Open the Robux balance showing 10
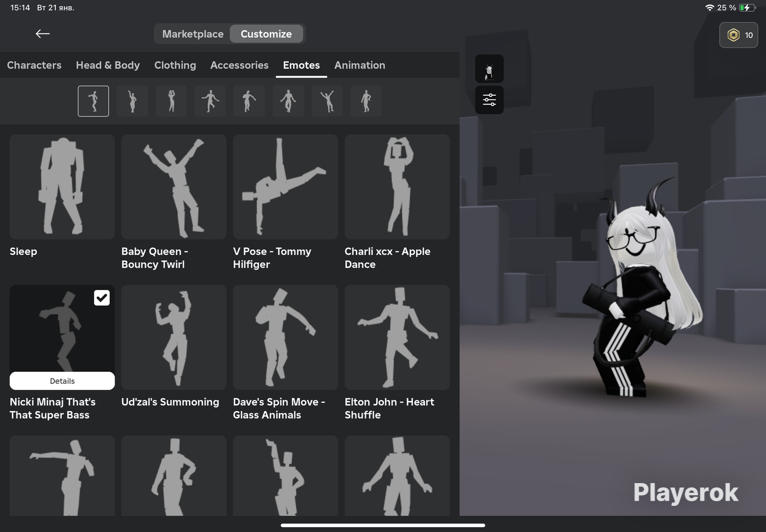 739,35
